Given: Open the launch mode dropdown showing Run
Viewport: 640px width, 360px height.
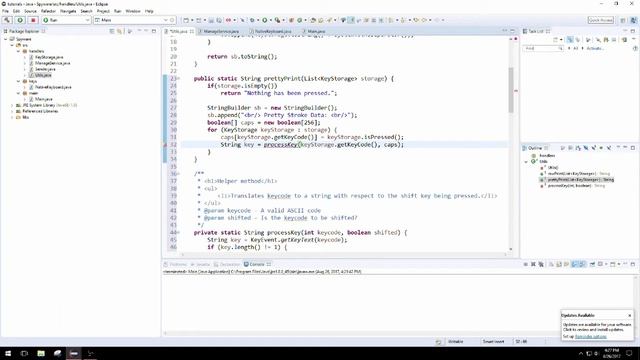Looking at the screenshot, I should pos(66,20).
